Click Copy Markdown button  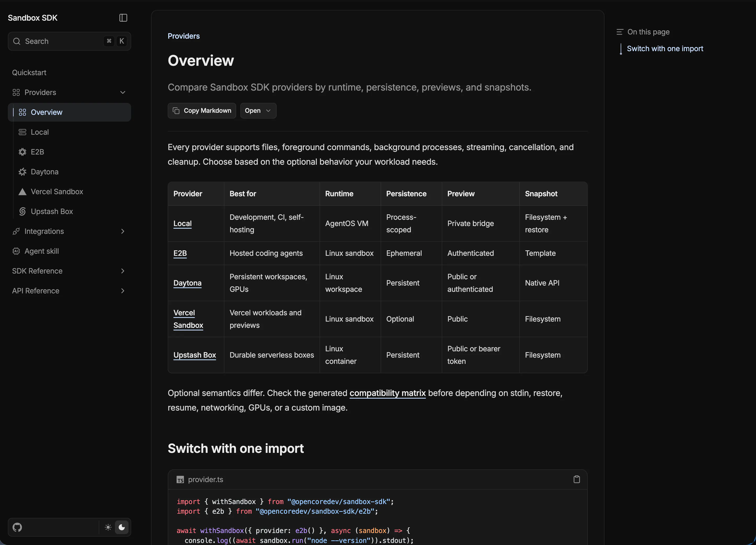click(x=202, y=111)
